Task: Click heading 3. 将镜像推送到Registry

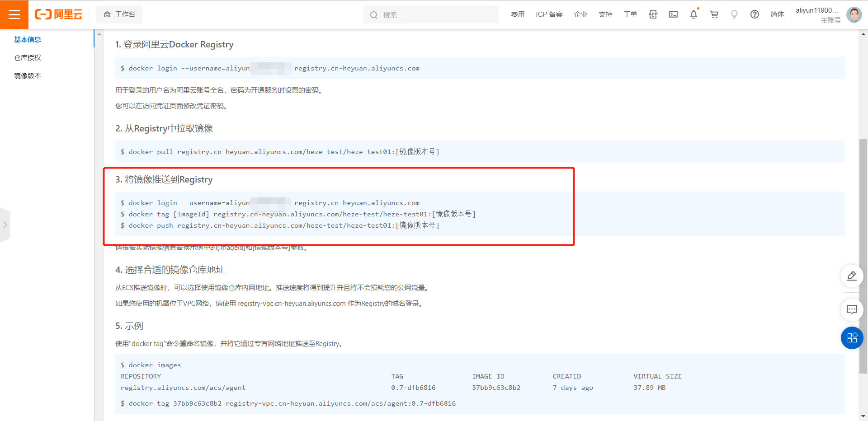Action: pyautogui.click(x=164, y=179)
